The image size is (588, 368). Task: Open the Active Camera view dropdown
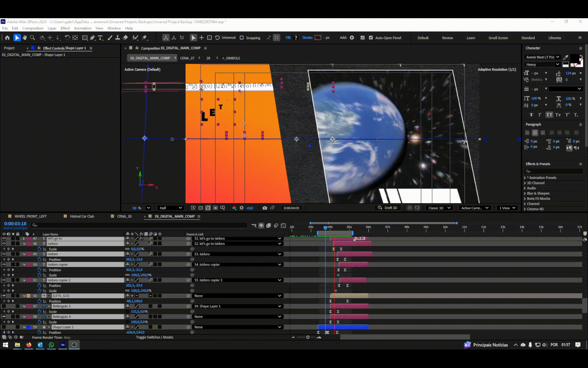coord(475,208)
